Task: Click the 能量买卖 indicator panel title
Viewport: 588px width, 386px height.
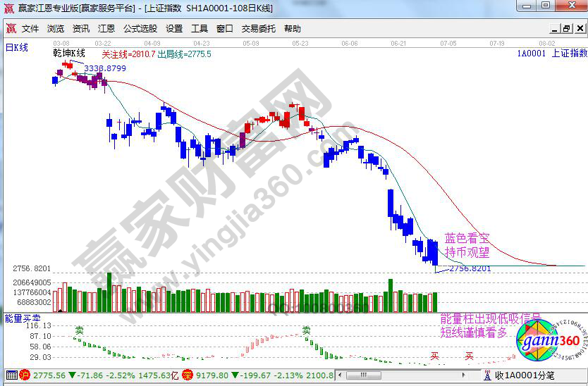Action: 19,319
